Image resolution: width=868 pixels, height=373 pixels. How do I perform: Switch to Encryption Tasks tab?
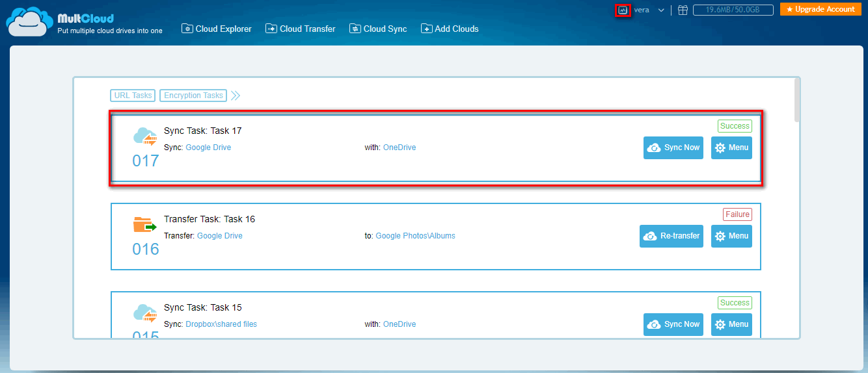(193, 96)
